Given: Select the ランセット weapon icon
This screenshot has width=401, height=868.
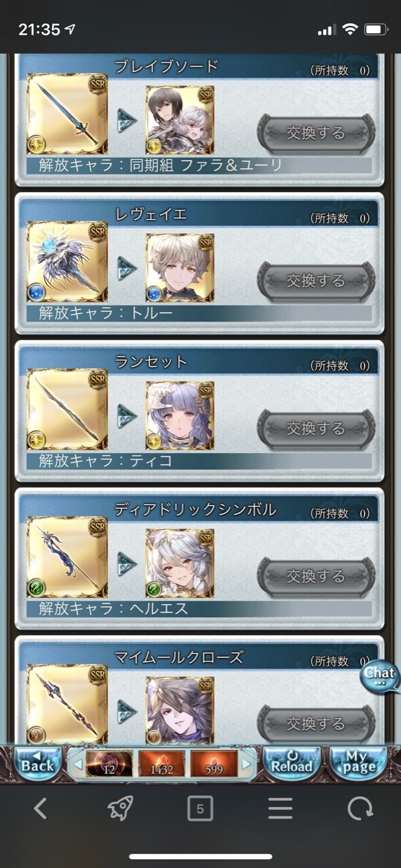Looking at the screenshot, I should [x=67, y=410].
